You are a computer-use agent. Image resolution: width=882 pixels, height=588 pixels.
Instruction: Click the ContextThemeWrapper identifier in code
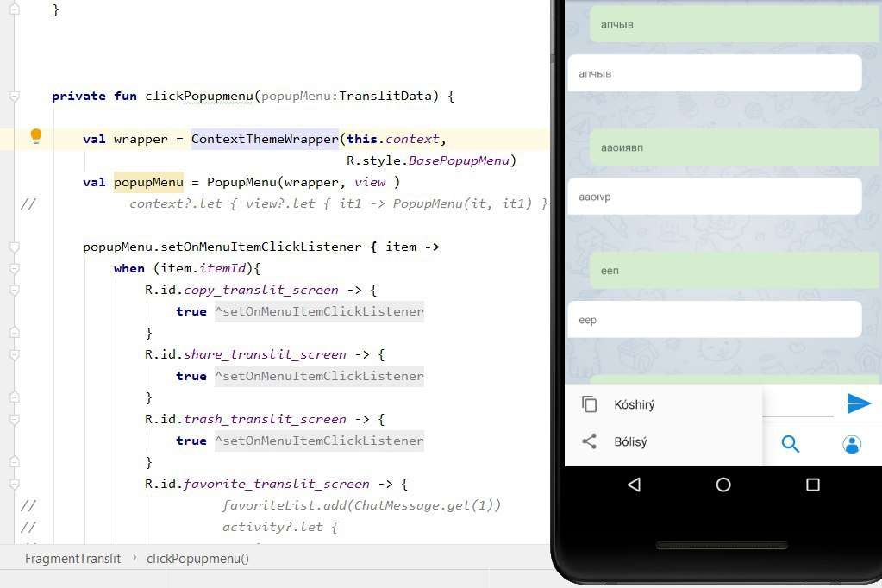point(265,139)
